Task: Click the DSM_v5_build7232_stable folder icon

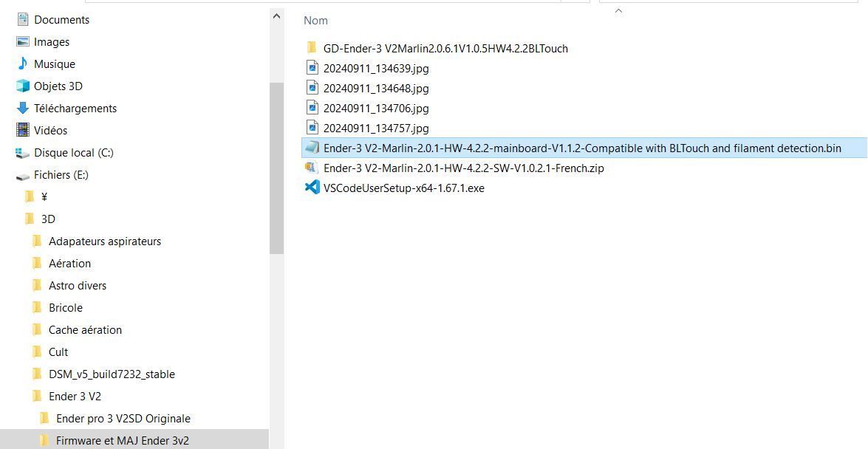Action: pos(37,373)
